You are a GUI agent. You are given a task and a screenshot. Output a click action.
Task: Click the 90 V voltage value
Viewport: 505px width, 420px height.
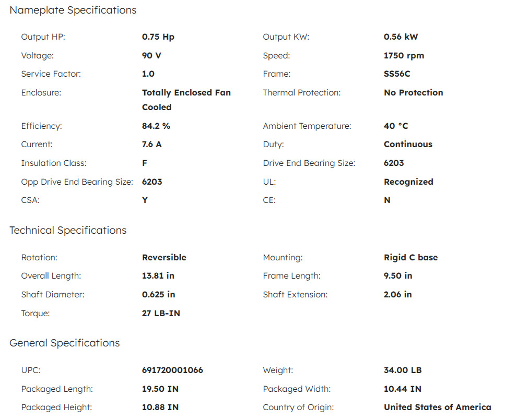point(151,56)
